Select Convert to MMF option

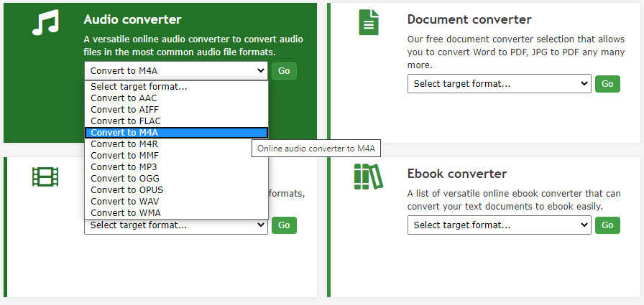(176, 155)
